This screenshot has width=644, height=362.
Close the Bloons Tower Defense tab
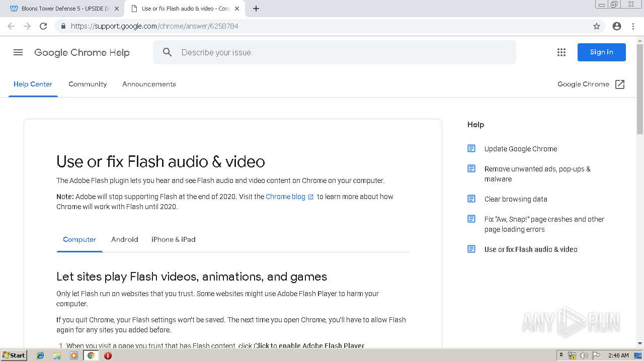tap(117, 9)
